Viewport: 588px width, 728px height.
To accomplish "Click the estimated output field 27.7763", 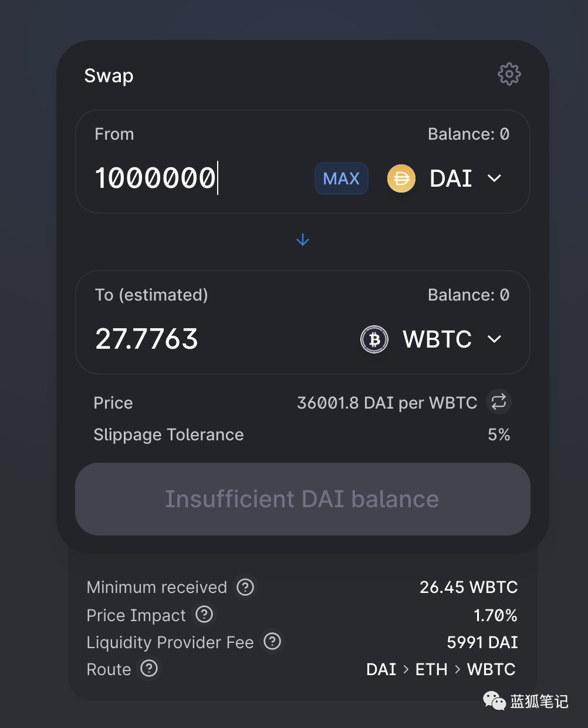I will 147,339.
